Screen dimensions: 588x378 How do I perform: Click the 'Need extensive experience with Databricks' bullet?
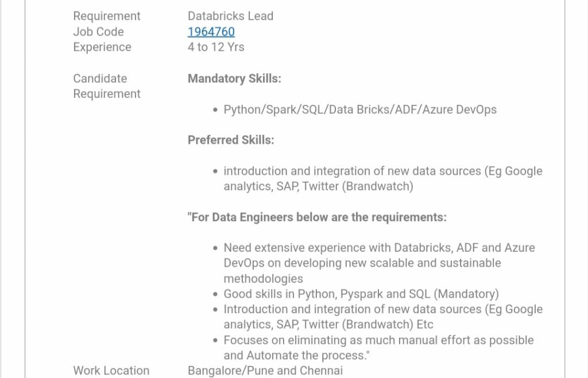click(x=379, y=263)
